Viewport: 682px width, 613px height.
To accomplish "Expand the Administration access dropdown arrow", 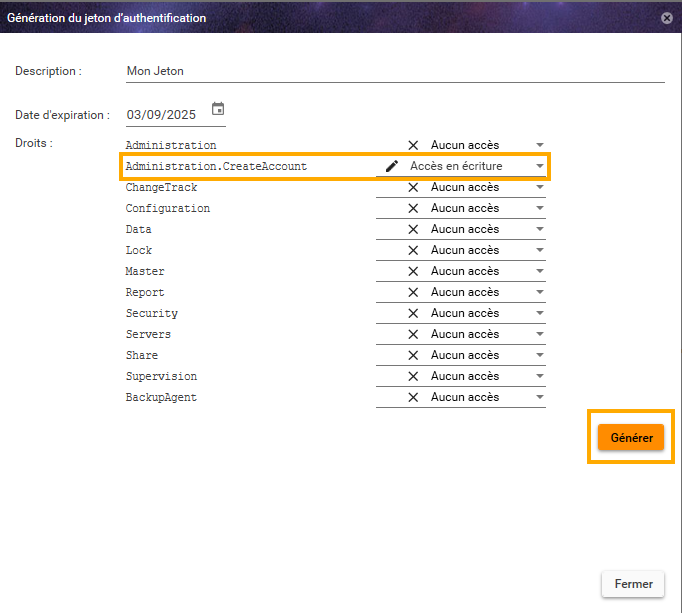I will click(539, 145).
